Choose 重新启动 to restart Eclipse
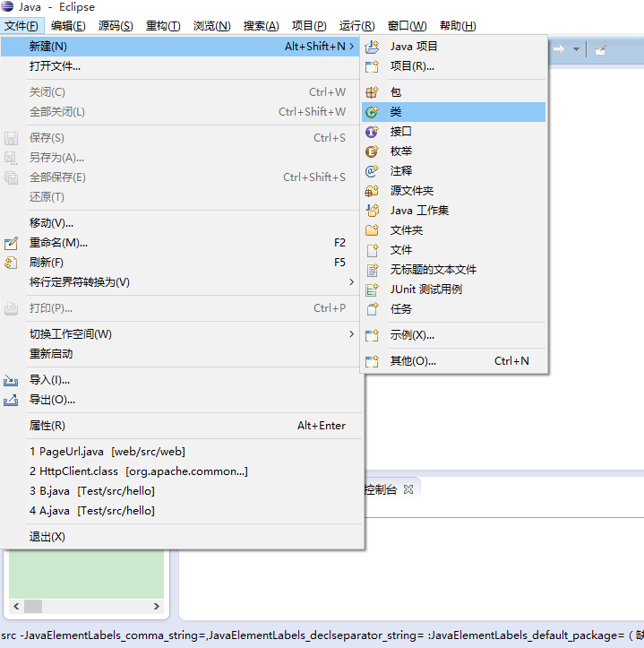Image resolution: width=644 pixels, height=648 pixels. click(x=181, y=354)
